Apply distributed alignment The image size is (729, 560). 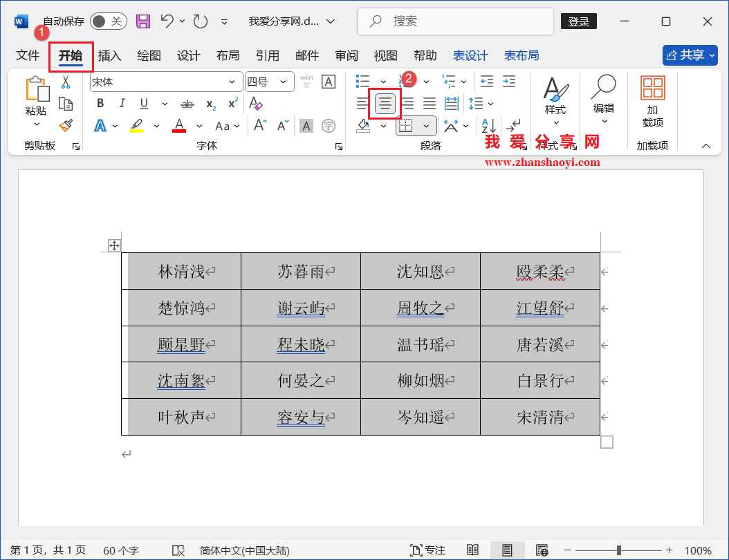(x=452, y=103)
